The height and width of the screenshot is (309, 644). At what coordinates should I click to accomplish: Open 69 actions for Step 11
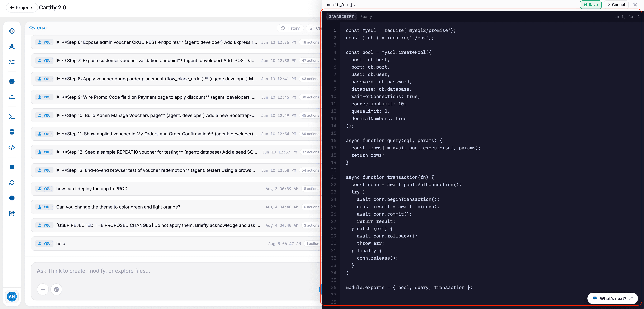(310, 134)
